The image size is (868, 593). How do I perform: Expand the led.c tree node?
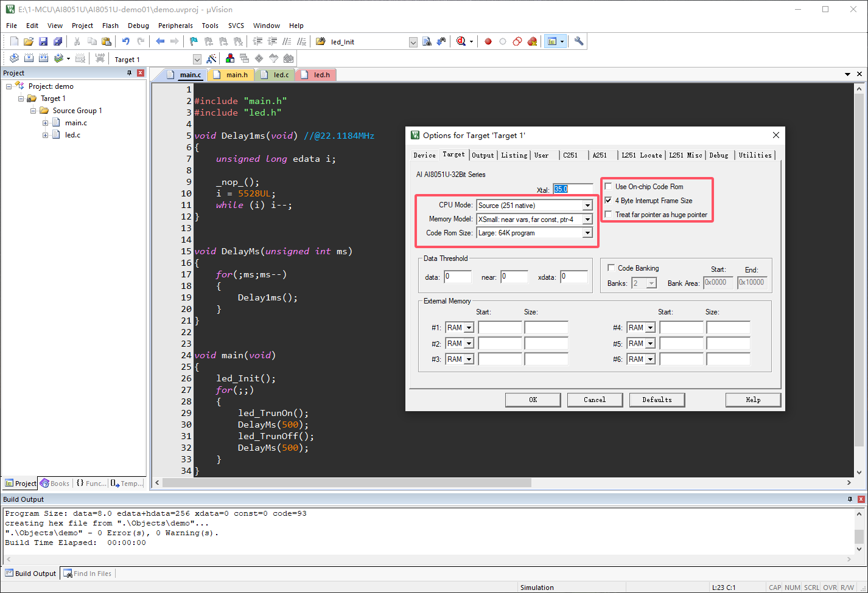point(46,135)
